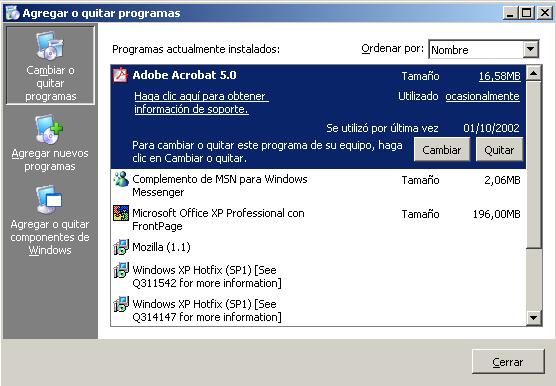Close the window with the X button
This screenshot has height=386, width=556.
click(544, 13)
